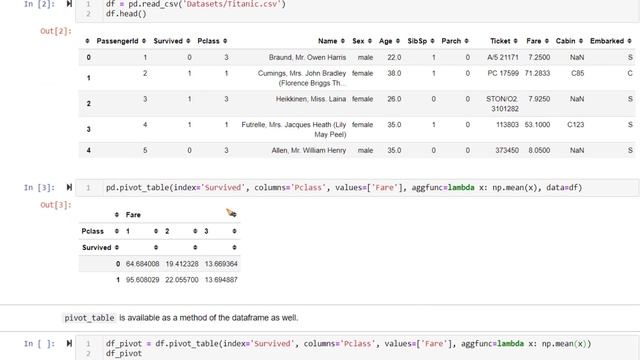
Task: Click ticket value 'A/5 21171'
Action: pos(503,58)
